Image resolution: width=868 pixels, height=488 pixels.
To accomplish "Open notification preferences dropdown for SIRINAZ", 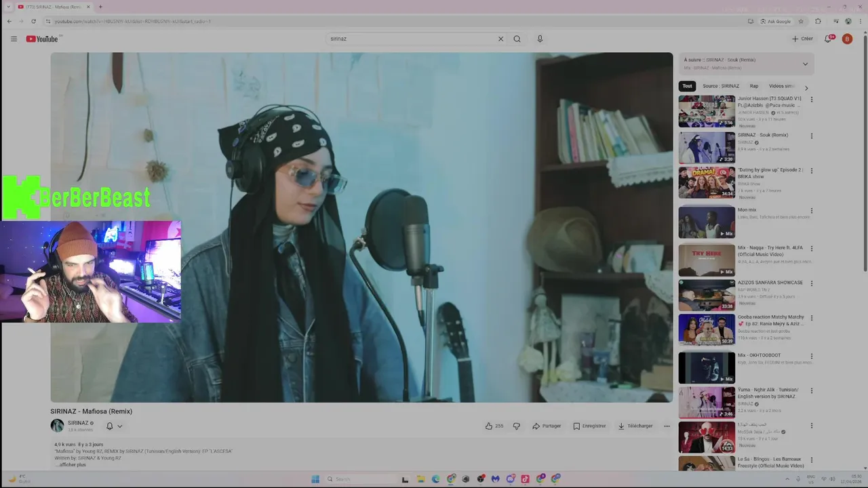I will pos(114,426).
